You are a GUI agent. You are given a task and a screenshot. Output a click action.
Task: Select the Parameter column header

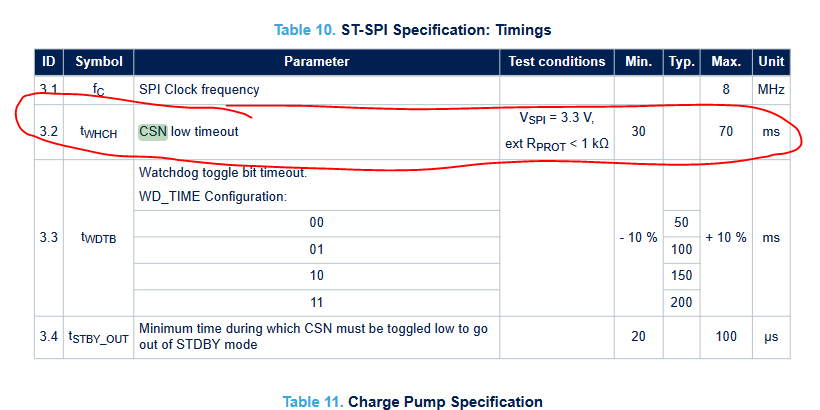[x=316, y=61]
